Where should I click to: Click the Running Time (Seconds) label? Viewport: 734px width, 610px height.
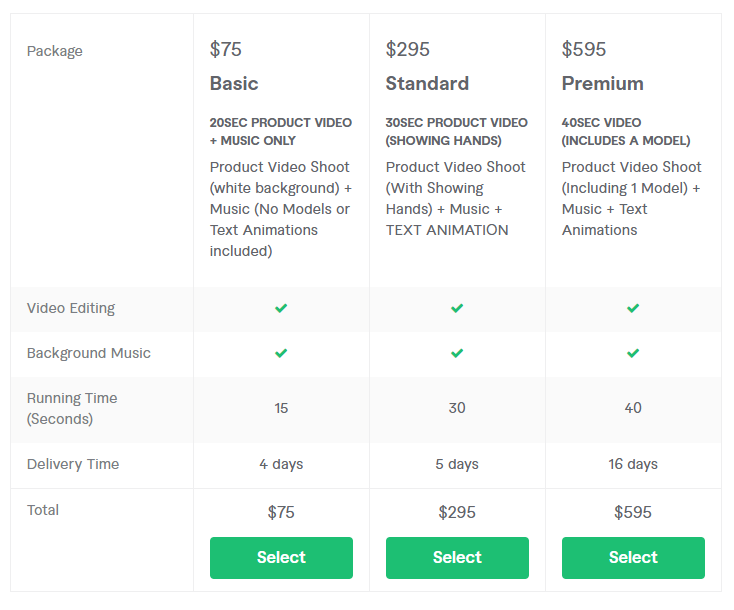(x=72, y=408)
